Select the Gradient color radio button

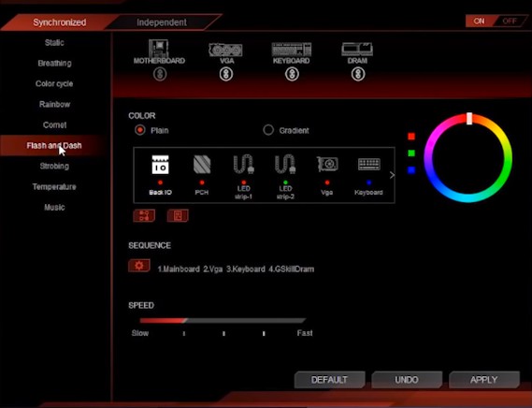pyautogui.click(x=268, y=130)
